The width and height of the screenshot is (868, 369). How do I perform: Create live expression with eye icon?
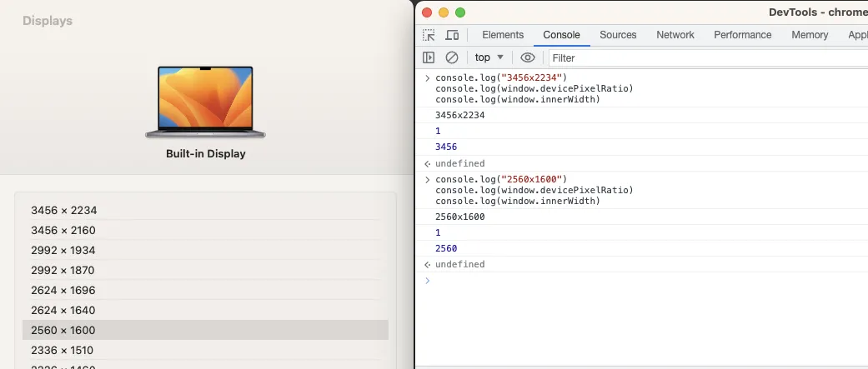[x=528, y=57]
